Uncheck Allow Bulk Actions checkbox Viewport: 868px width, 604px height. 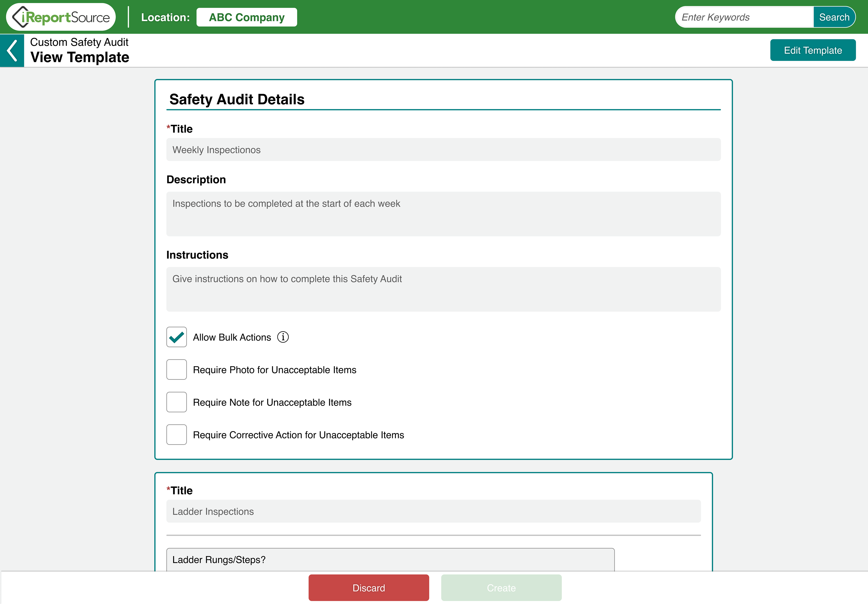click(x=177, y=337)
